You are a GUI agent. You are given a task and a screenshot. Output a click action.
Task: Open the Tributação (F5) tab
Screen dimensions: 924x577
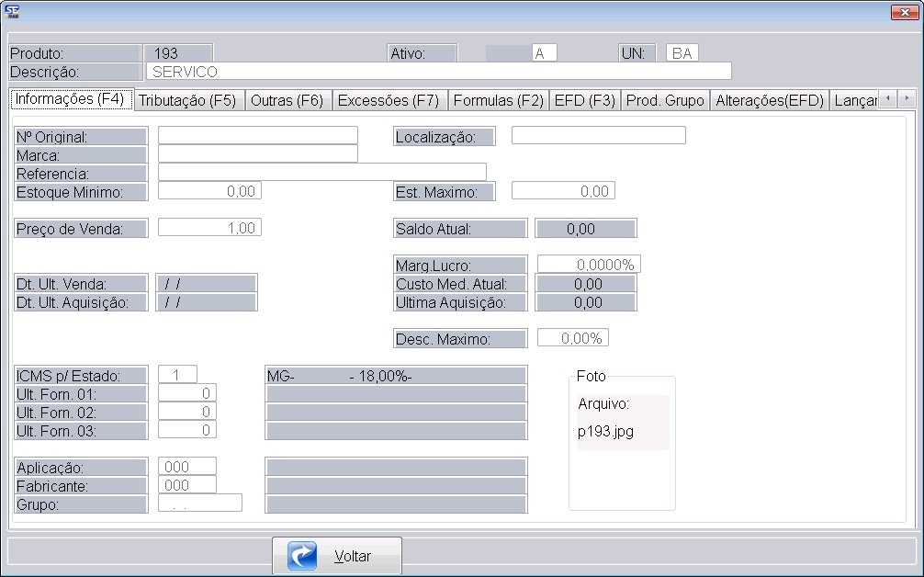click(x=186, y=100)
